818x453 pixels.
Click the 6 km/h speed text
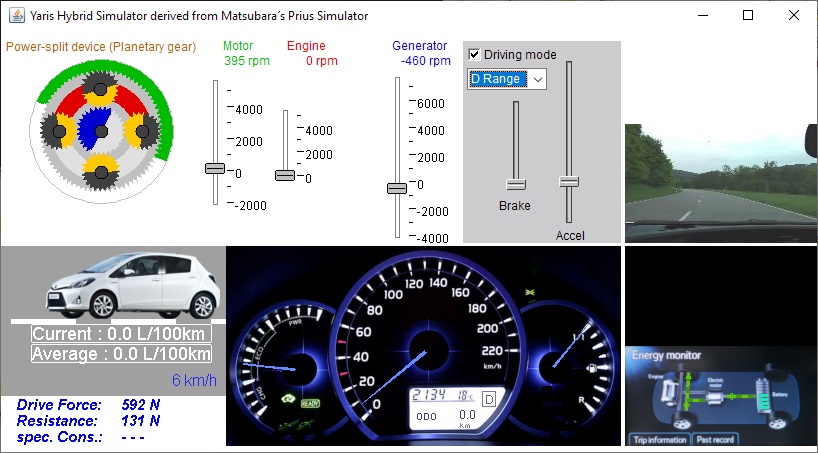[194, 380]
